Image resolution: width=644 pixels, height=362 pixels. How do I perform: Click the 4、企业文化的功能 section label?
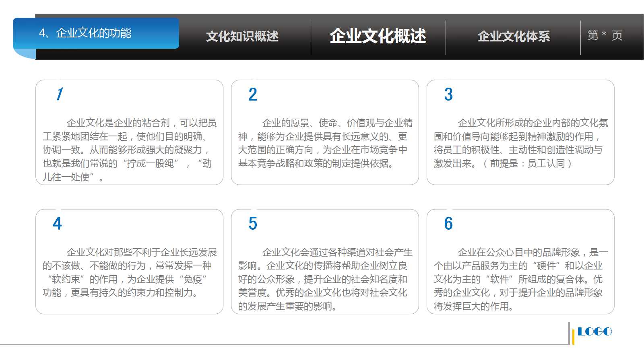tap(86, 34)
